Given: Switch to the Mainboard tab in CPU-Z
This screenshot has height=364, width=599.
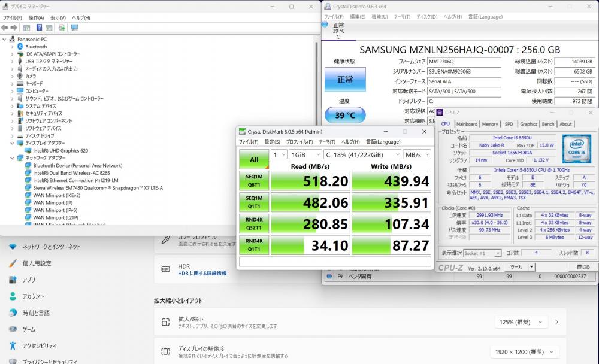Looking at the screenshot, I should (x=467, y=124).
